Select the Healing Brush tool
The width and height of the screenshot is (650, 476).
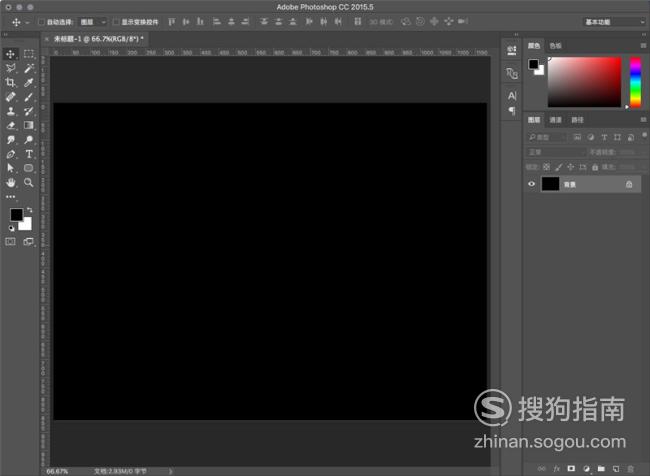point(10,97)
